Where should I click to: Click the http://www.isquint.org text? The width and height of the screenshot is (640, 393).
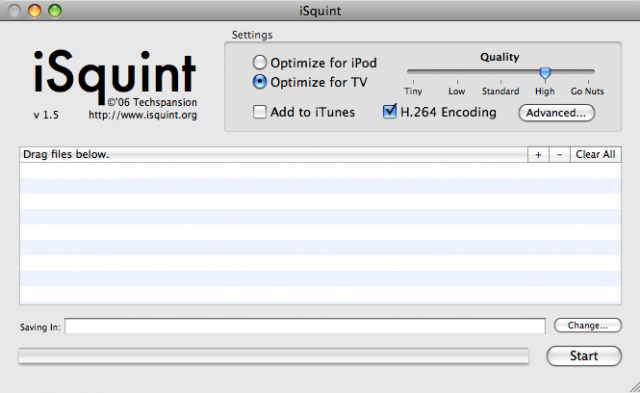pyautogui.click(x=143, y=115)
